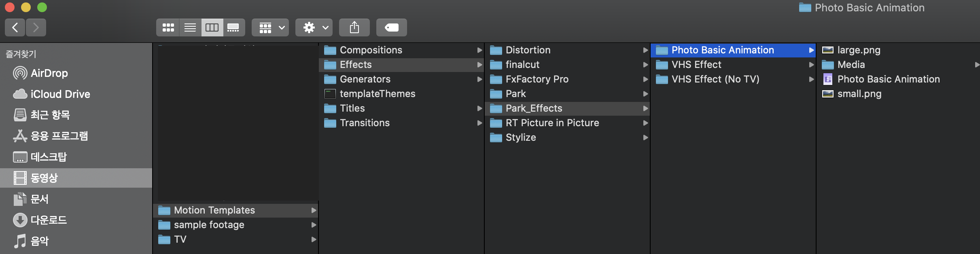Open AirDrop in the sidebar
This screenshot has width=980, height=254.
click(49, 73)
